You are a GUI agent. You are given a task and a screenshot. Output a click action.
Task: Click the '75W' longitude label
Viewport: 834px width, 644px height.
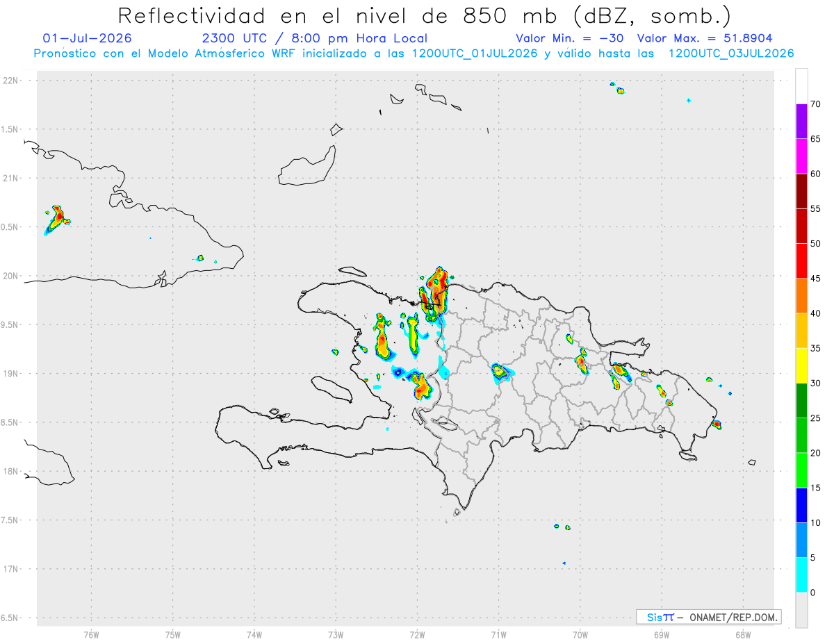173,635
